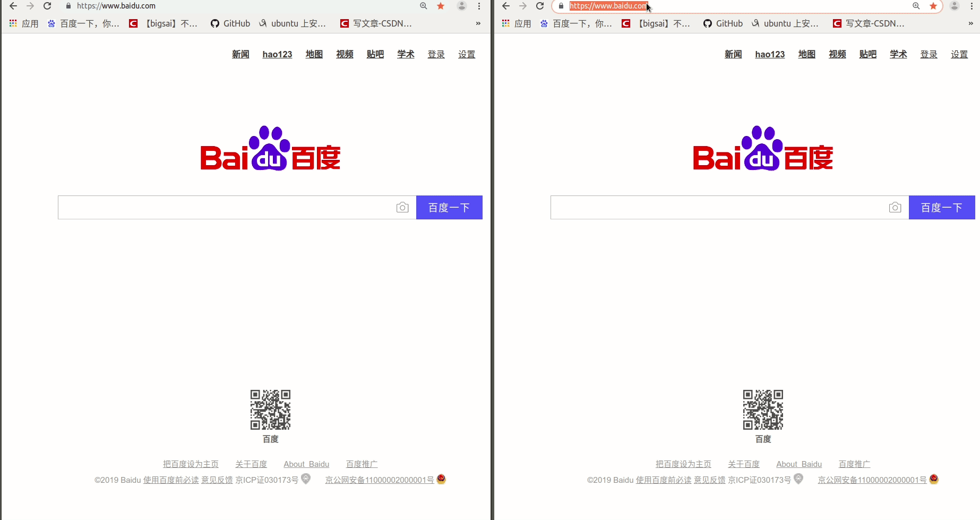Viewport: 980px width, 520px height.
Task: Switch to the 新闻 news section
Action: pos(240,54)
